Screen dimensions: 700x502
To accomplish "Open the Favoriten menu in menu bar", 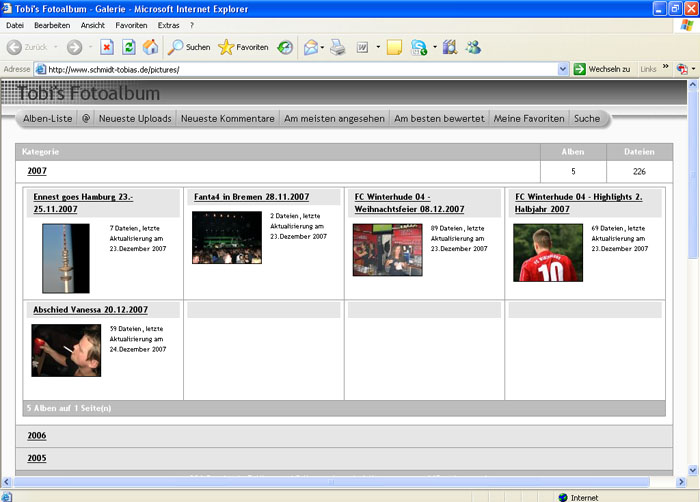I will pyautogui.click(x=131, y=25).
